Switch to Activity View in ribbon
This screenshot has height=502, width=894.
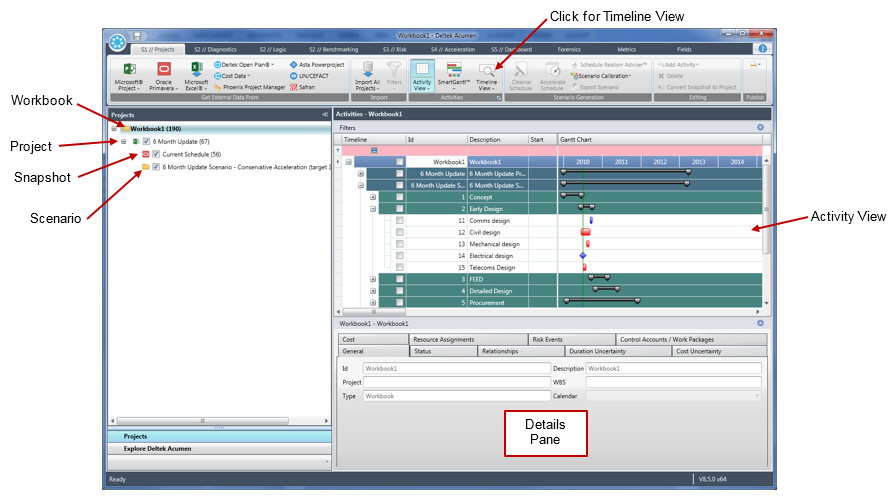(x=422, y=71)
